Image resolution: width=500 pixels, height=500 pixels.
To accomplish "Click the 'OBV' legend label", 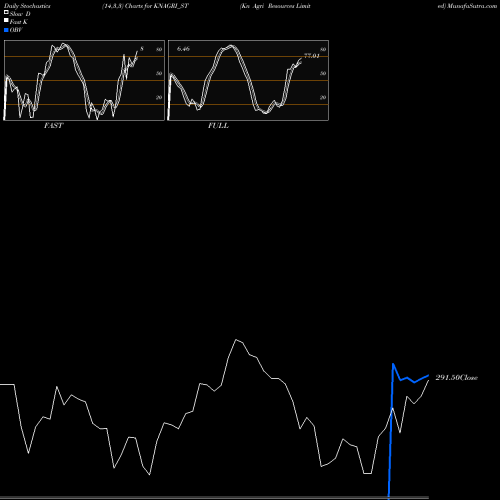I will point(16,30).
